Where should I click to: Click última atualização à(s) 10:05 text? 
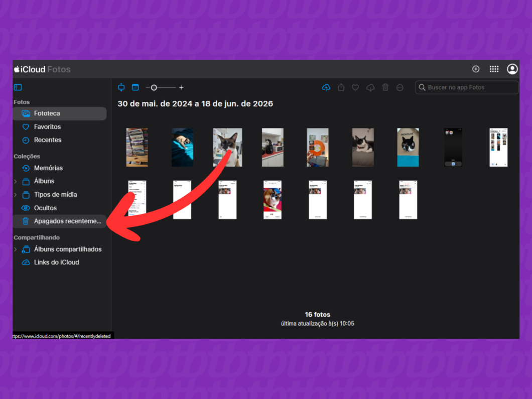[x=318, y=324]
